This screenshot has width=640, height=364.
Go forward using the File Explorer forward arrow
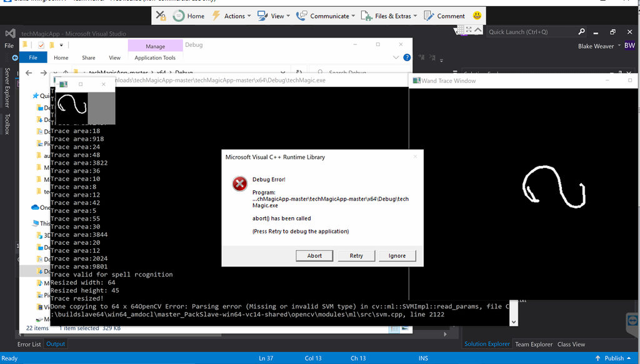43,72
